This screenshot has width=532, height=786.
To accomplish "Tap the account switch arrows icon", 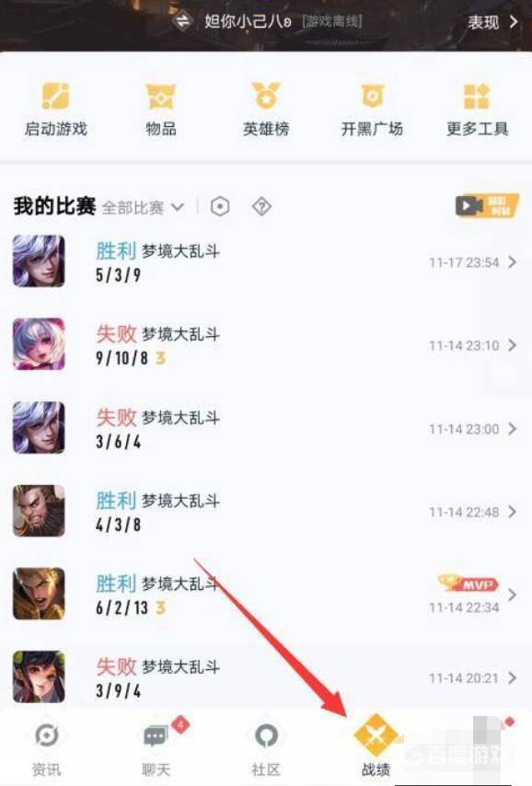I will click(183, 21).
